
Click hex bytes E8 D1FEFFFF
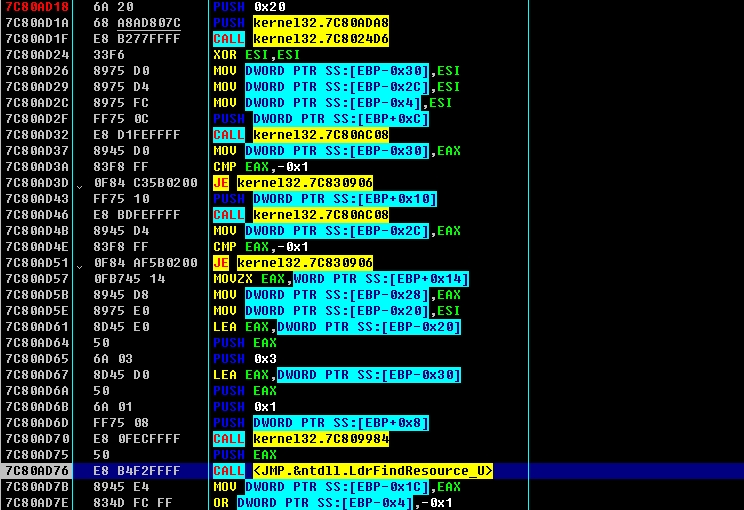click(x=137, y=135)
